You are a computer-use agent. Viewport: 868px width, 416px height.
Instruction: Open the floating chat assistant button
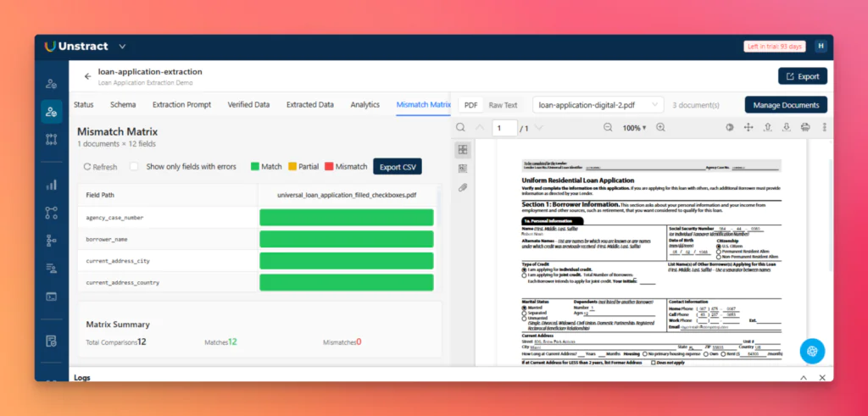point(812,351)
